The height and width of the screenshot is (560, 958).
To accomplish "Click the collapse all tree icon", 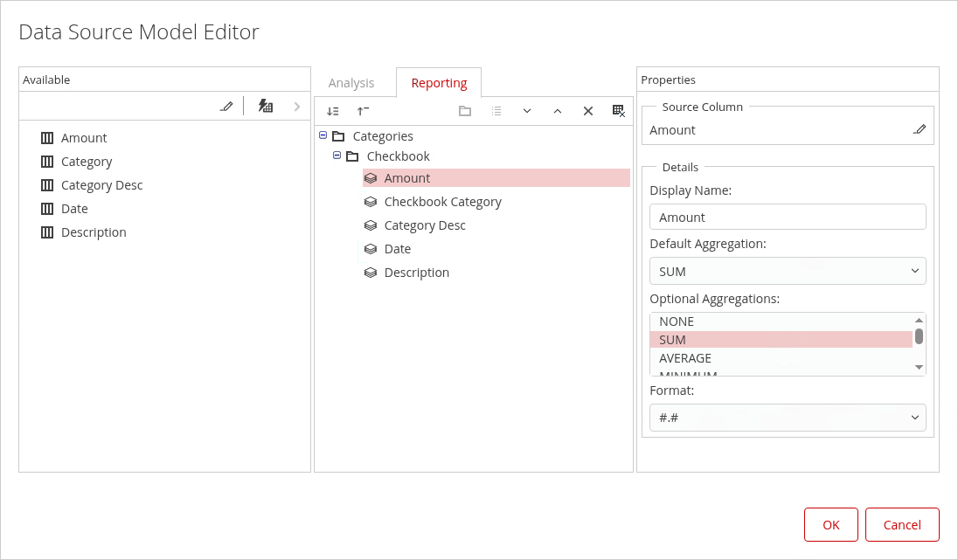I will 363,111.
